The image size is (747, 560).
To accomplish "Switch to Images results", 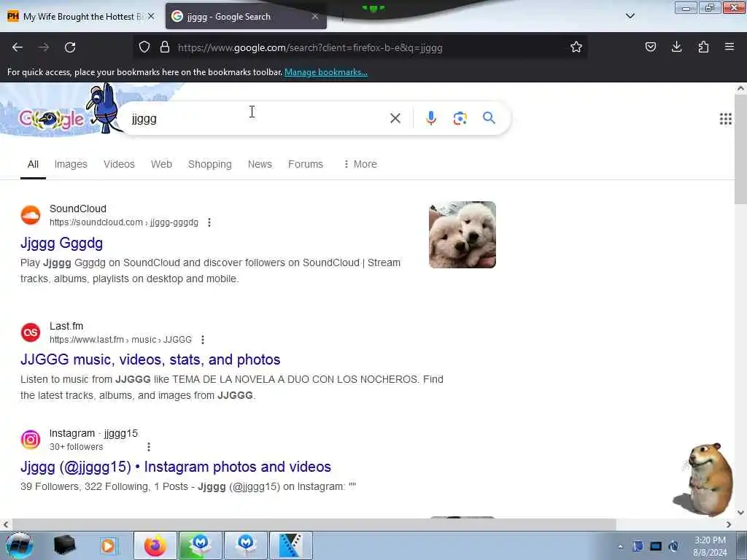I will pyautogui.click(x=71, y=164).
